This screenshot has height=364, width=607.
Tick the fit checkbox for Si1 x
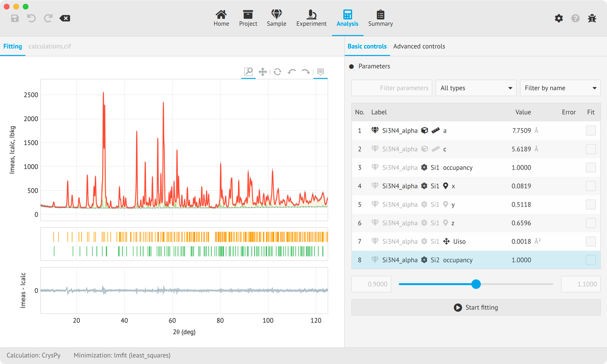(591, 186)
